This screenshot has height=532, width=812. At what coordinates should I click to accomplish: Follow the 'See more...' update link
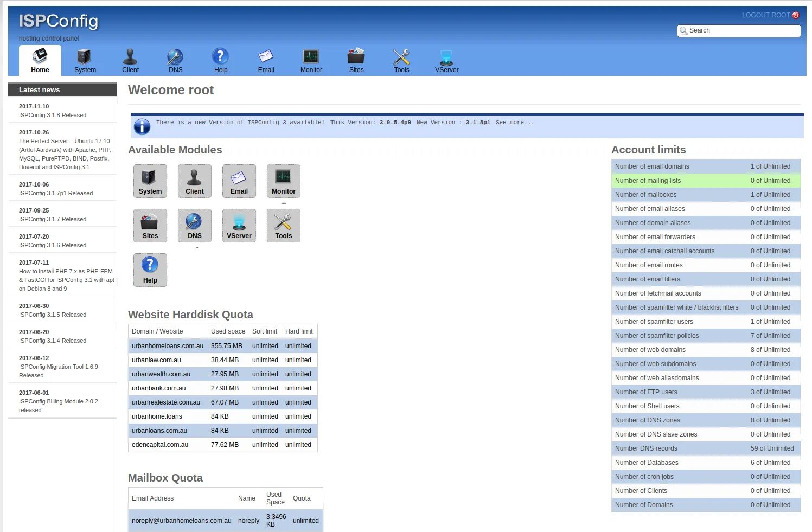(x=515, y=123)
